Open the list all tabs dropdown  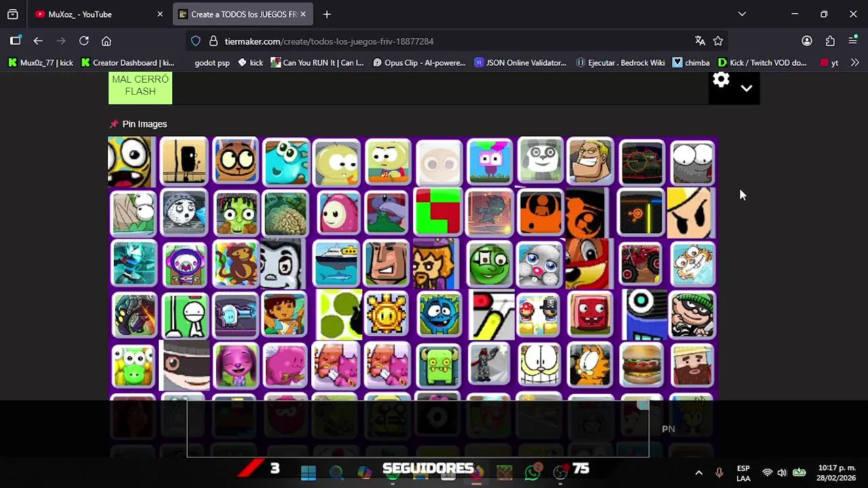point(742,14)
